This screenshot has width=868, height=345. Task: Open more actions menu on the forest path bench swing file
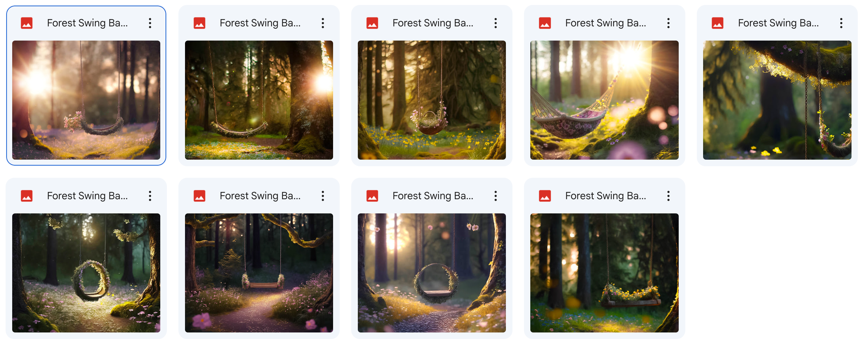click(323, 196)
